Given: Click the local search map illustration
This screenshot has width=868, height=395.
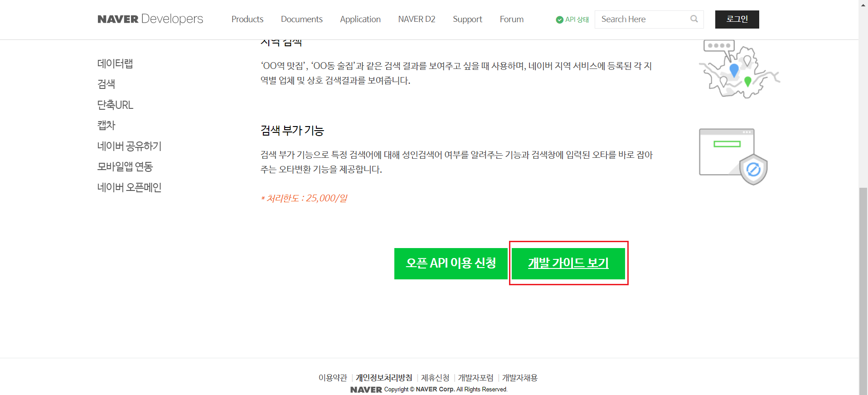Looking at the screenshot, I should [x=739, y=69].
